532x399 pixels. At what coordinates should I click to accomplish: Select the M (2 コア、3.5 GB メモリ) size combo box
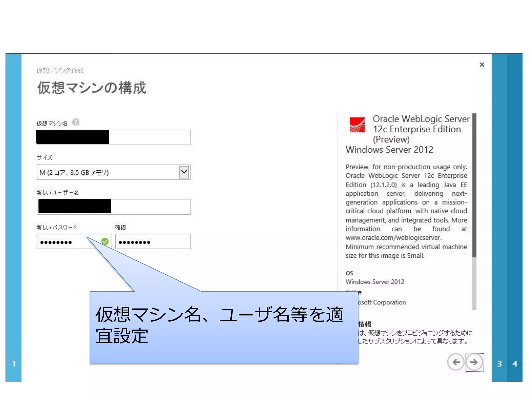click(114, 172)
